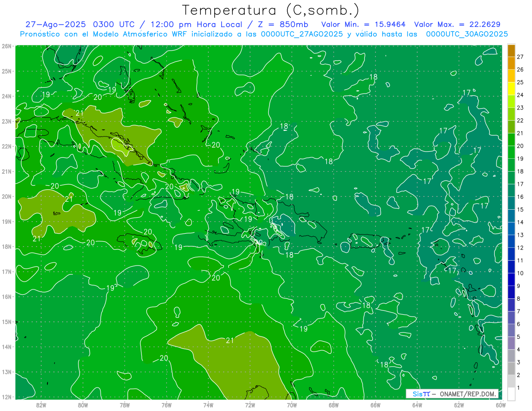Pick the white legend swatch below value 1
The width and height of the screenshot is (532, 411).
(511, 394)
